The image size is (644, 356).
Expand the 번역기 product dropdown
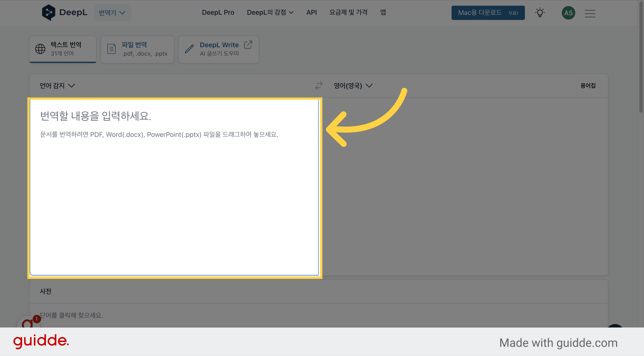coord(112,13)
